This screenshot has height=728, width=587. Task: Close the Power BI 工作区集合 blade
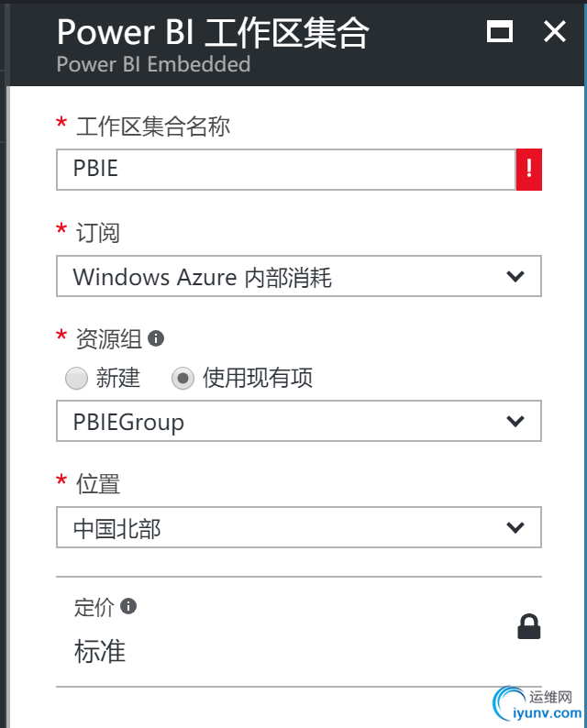(x=555, y=32)
